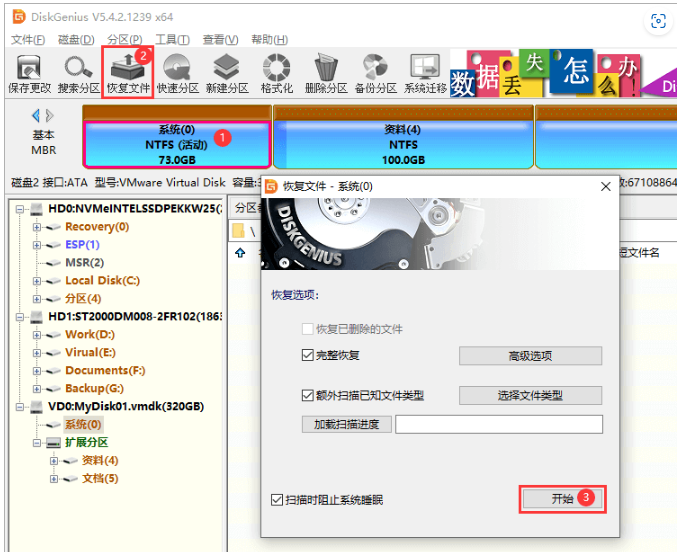Toggle the 完整恢复 checkbox

point(307,355)
